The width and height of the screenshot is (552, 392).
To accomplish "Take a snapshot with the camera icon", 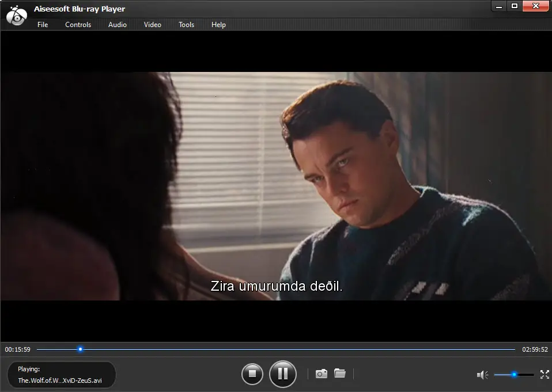I will [x=321, y=374].
